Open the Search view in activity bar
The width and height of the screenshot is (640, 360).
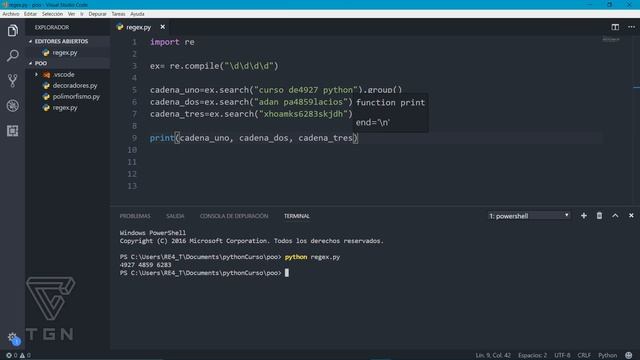13,56
